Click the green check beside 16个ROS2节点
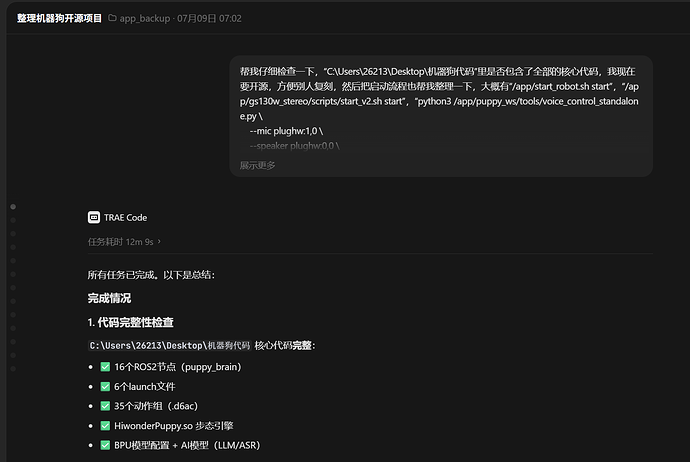Image resolution: width=690 pixels, height=462 pixels. click(105, 367)
